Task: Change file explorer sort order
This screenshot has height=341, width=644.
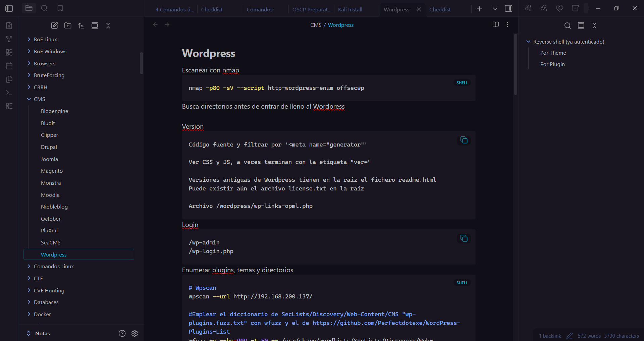Action: [x=81, y=25]
